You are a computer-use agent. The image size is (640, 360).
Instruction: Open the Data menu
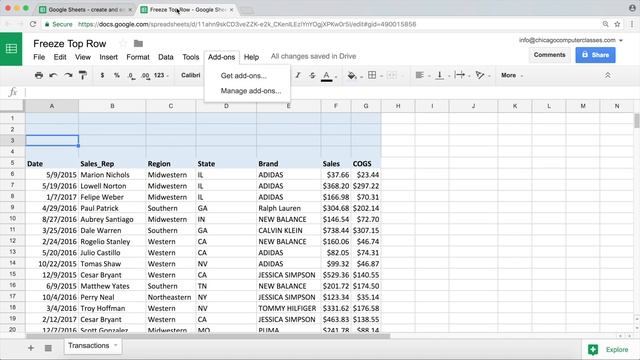pos(166,57)
